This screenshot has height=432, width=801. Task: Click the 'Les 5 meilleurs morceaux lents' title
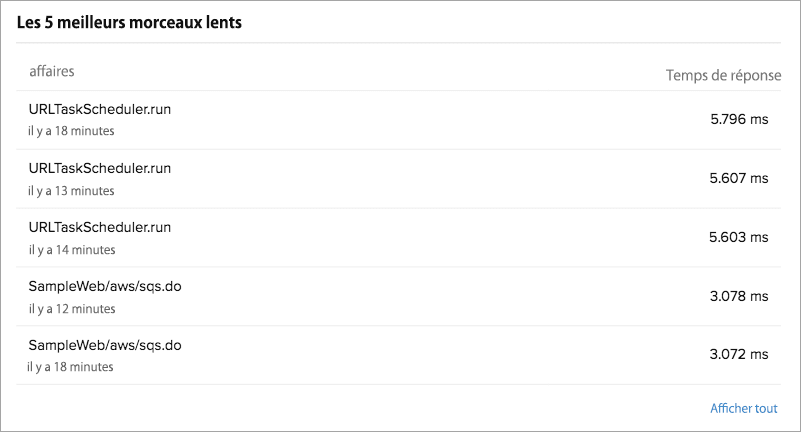[x=129, y=22]
